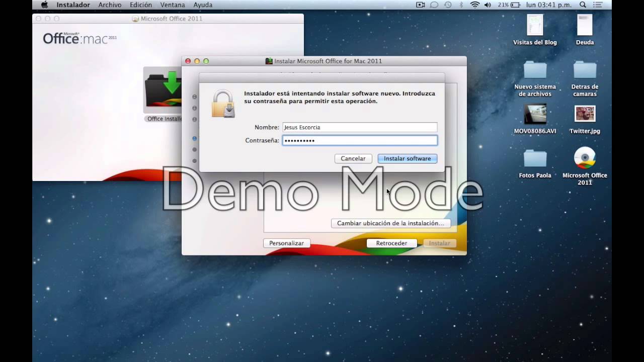Open the Notification Center list icon
Screen dimensions: 644x362
[x=598, y=5]
